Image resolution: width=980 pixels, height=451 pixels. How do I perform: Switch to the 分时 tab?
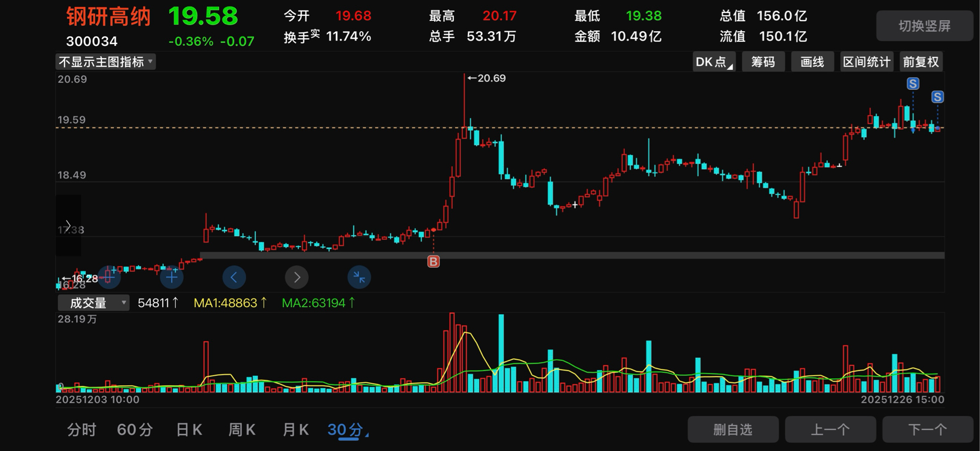click(82, 430)
